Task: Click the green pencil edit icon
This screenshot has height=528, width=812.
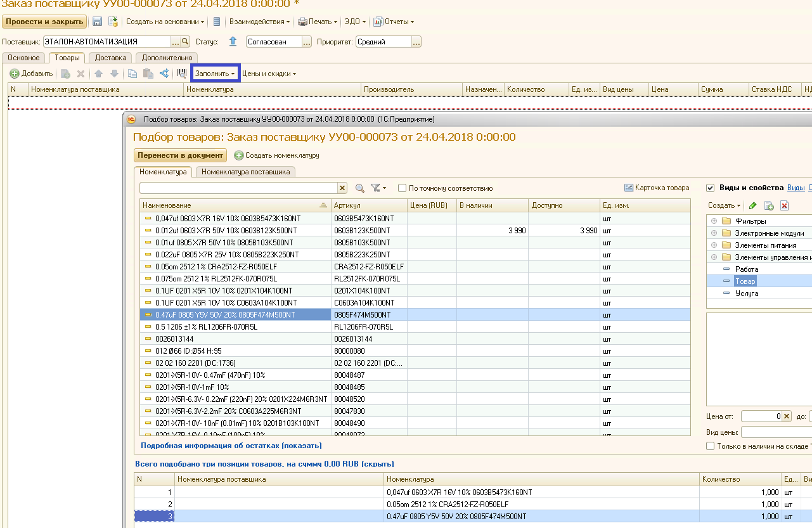Action: click(x=753, y=205)
